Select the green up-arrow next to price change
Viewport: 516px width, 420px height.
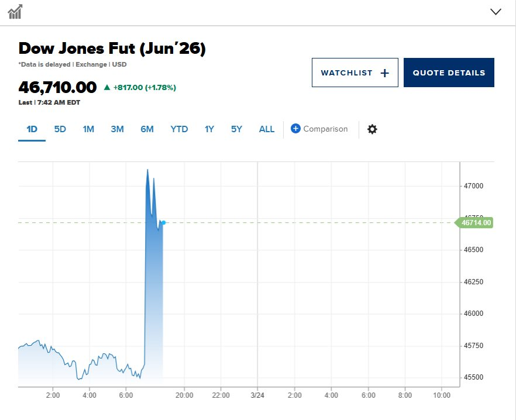[107, 88]
